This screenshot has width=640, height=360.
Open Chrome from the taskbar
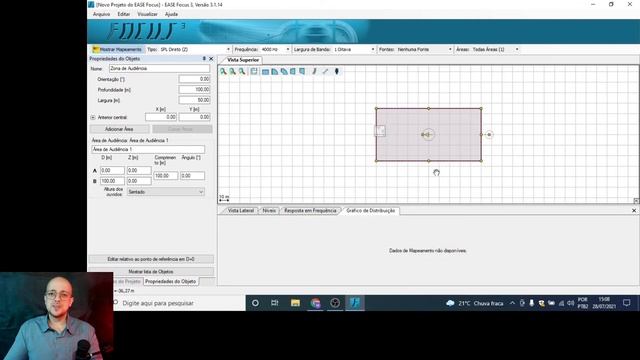315,303
